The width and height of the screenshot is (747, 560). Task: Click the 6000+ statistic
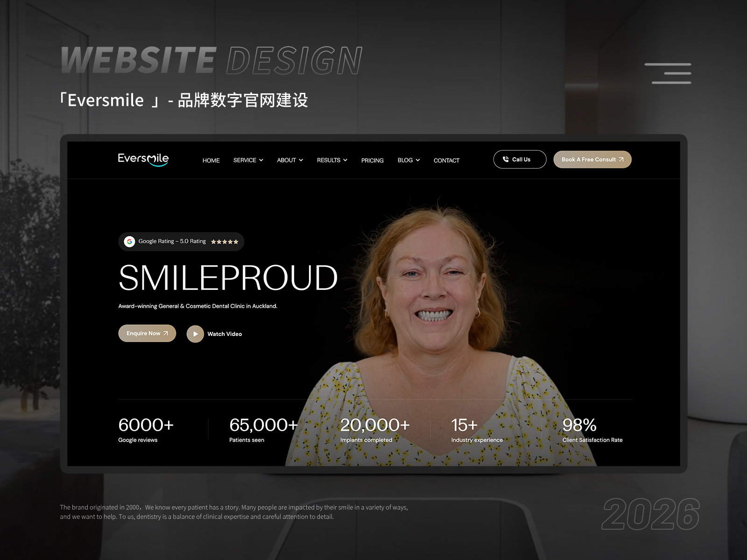click(x=146, y=425)
